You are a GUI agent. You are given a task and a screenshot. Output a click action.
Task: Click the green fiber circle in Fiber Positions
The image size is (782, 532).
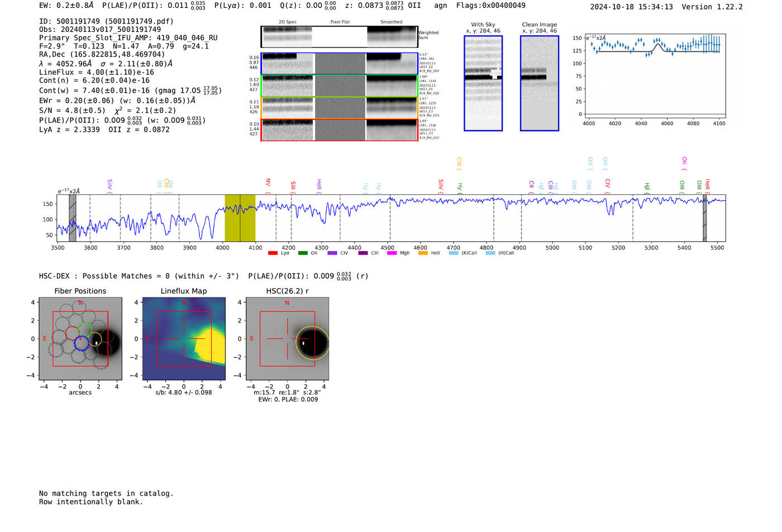click(85, 329)
